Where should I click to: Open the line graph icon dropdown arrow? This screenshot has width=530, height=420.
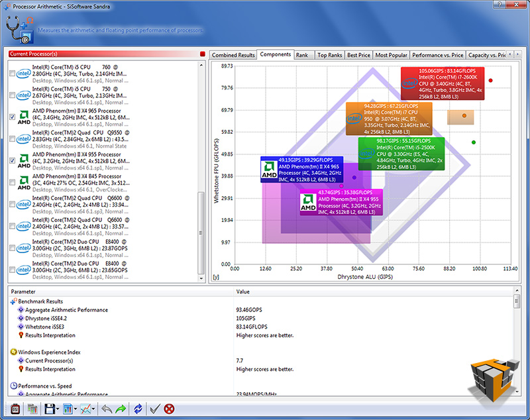[93, 409]
